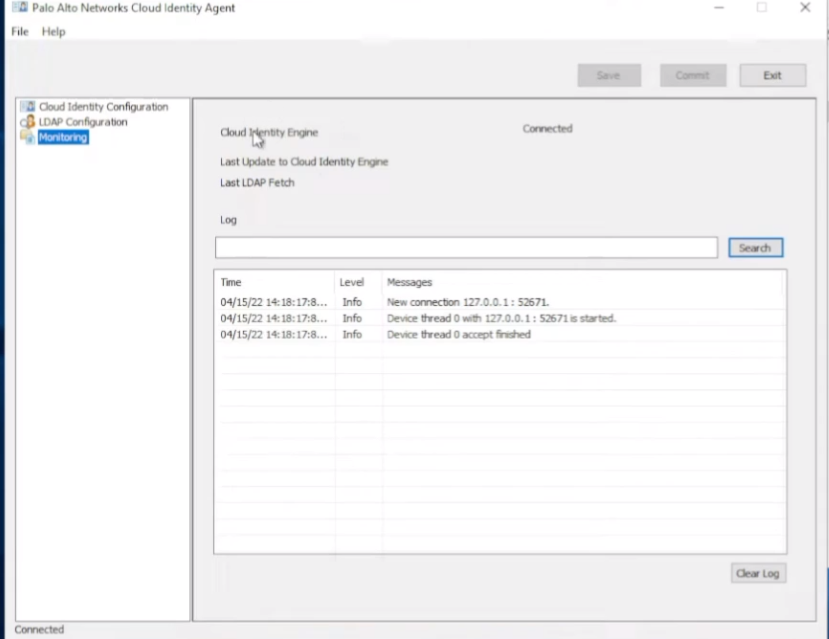Focus the log search input field
829x639 pixels.
point(466,248)
